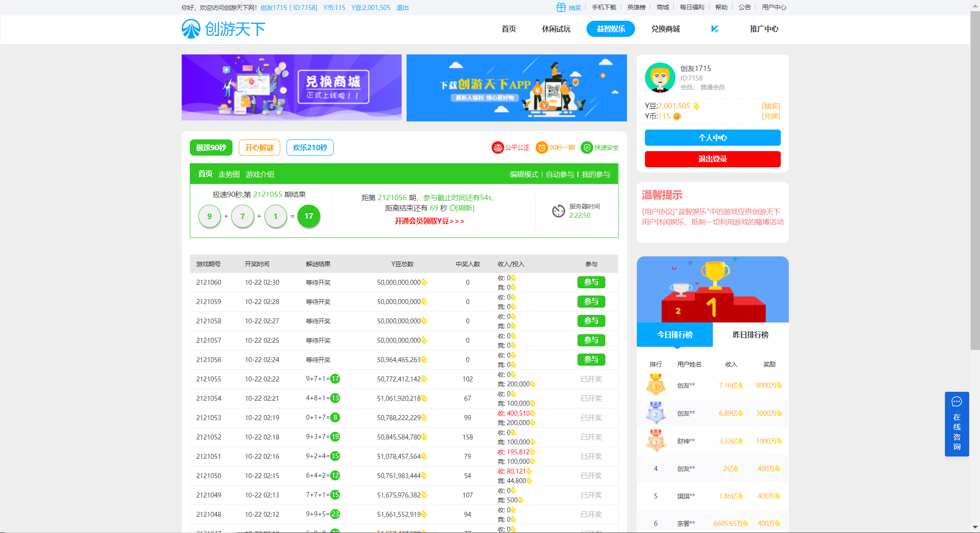Click the [刷新] refresh link
980x533 pixels.
[x=465, y=208]
